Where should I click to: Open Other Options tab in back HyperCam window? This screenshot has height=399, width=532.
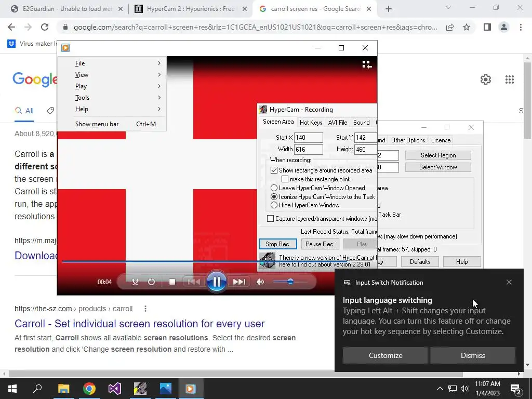[x=408, y=140]
